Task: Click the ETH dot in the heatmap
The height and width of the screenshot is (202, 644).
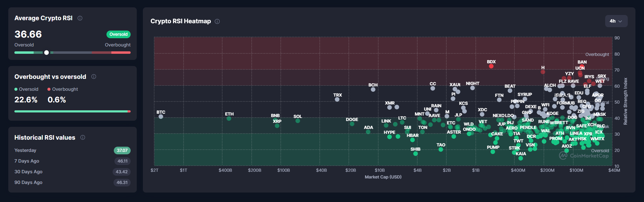Action: pos(229,119)
